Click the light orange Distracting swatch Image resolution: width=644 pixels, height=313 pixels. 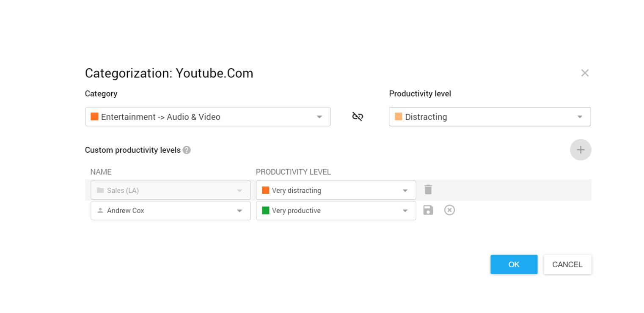pos(398,116)
